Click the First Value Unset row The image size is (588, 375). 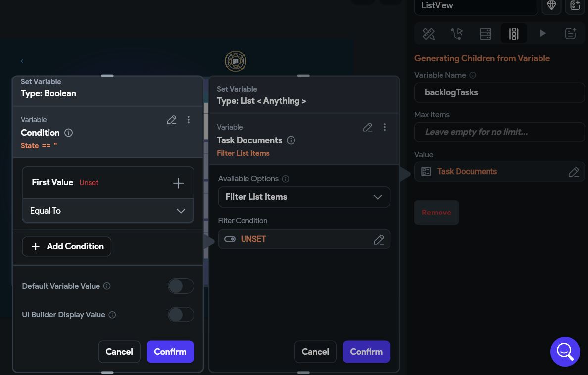tap(108, 183)
